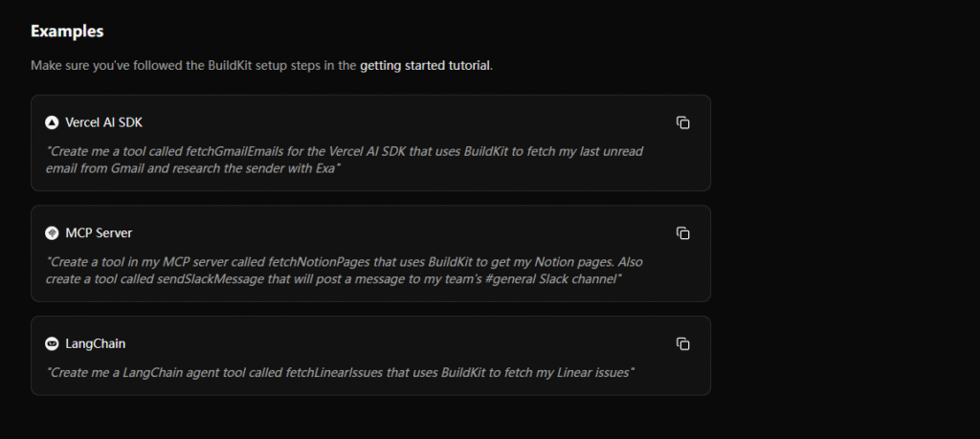Click the MCP Server logo icon
Image resolution: width=980 pixels, height=439 pixels.
click(x=52, y=233)
